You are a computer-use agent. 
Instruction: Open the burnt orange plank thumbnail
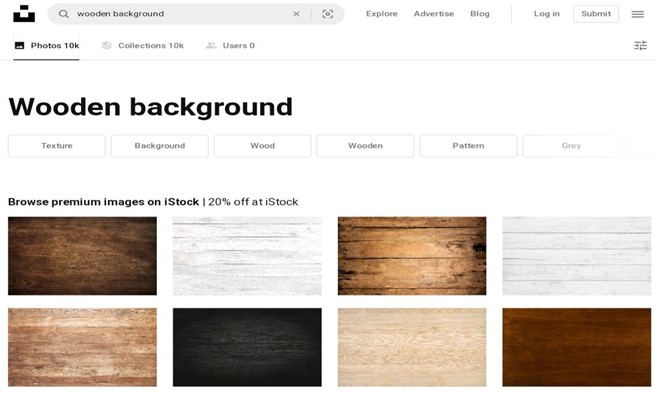point(412,256)
